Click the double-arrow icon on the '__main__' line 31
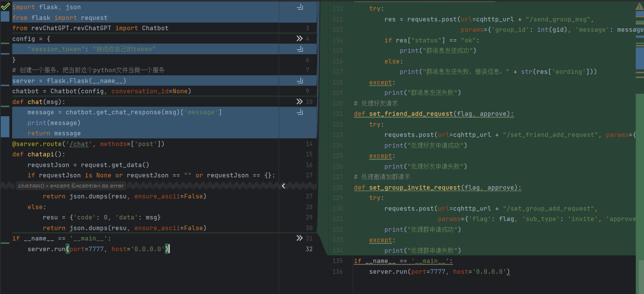Viewport: 644px width, 294px height. [x=300, y=238]
